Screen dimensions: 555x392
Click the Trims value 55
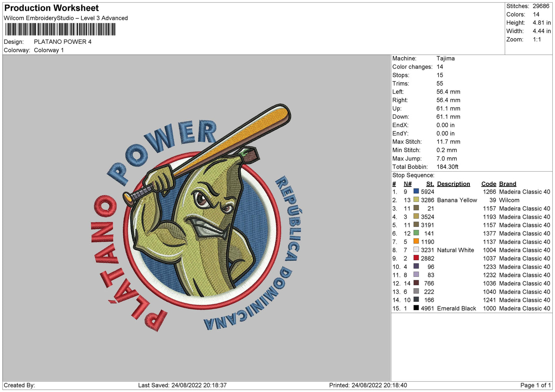coord(440,83)
